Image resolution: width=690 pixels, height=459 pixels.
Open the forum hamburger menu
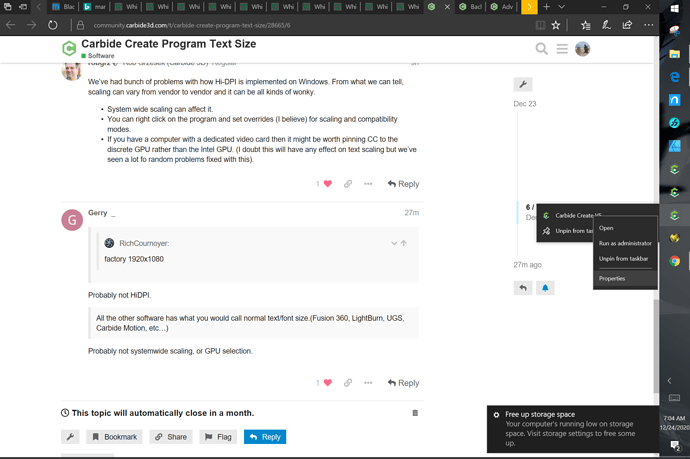(562, 48)
